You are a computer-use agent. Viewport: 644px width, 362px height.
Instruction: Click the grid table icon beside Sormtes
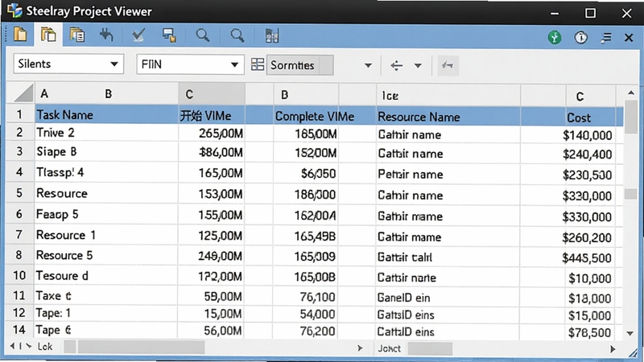258,64
